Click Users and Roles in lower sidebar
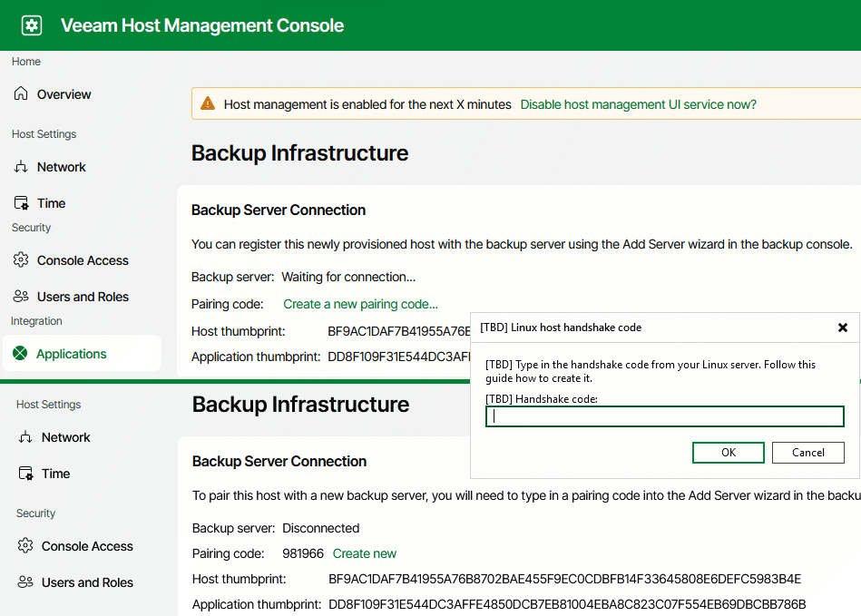Viewport: 861px width, 616px height. [25, 582]
